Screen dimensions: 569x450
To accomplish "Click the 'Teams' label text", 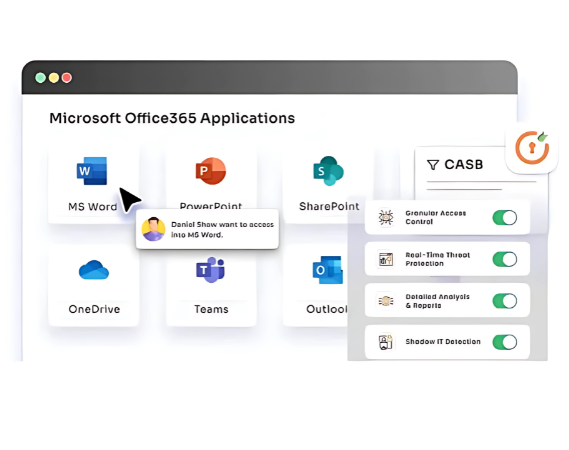I will coord(211,309).
